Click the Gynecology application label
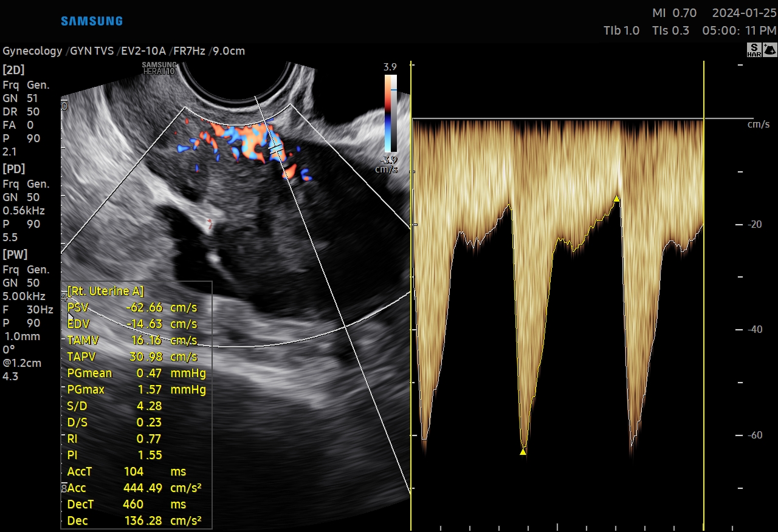Viewport: 778px width, 532px height. [x=32, y=51]
